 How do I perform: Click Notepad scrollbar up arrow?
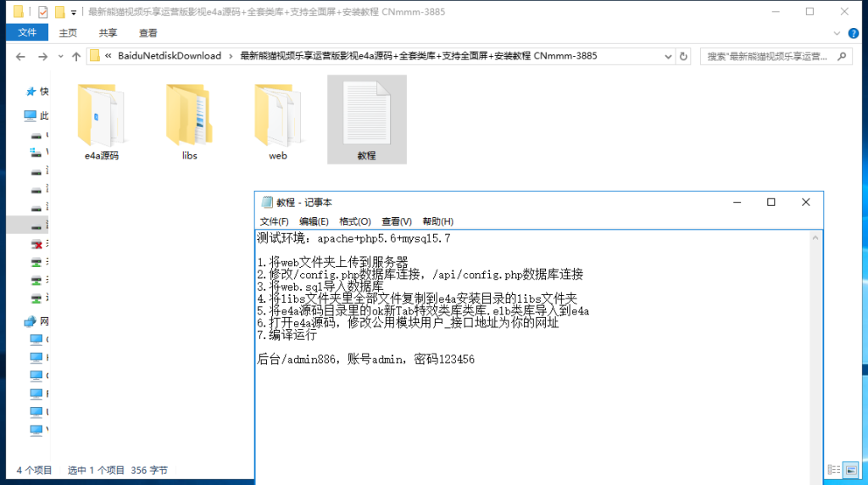click(815, 237)
